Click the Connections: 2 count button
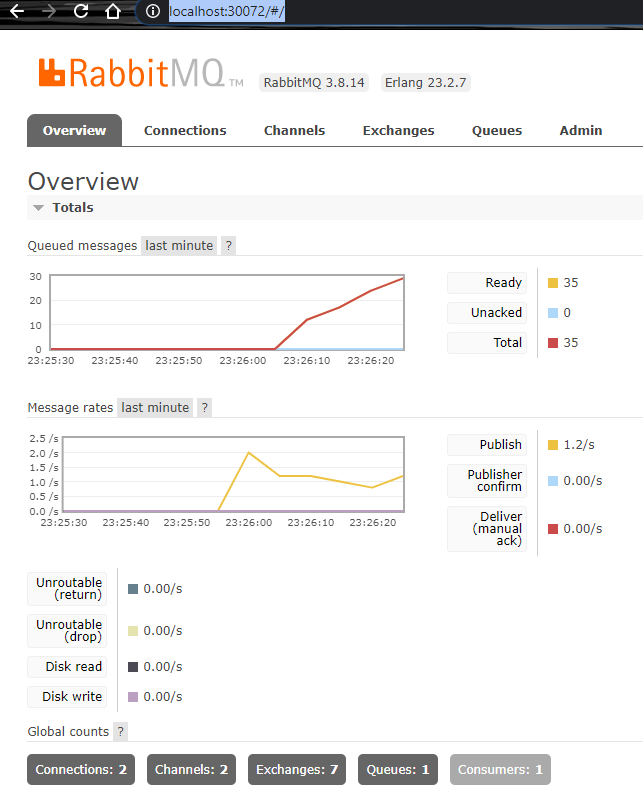 click(81, 770)
